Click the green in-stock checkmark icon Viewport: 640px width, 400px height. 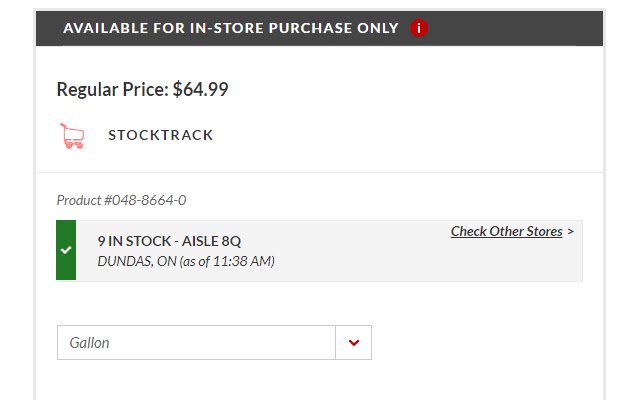tap(66, 250)
